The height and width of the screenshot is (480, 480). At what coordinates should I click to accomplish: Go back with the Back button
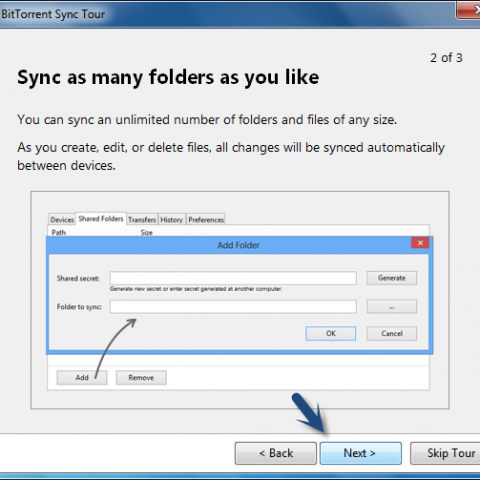276,453
